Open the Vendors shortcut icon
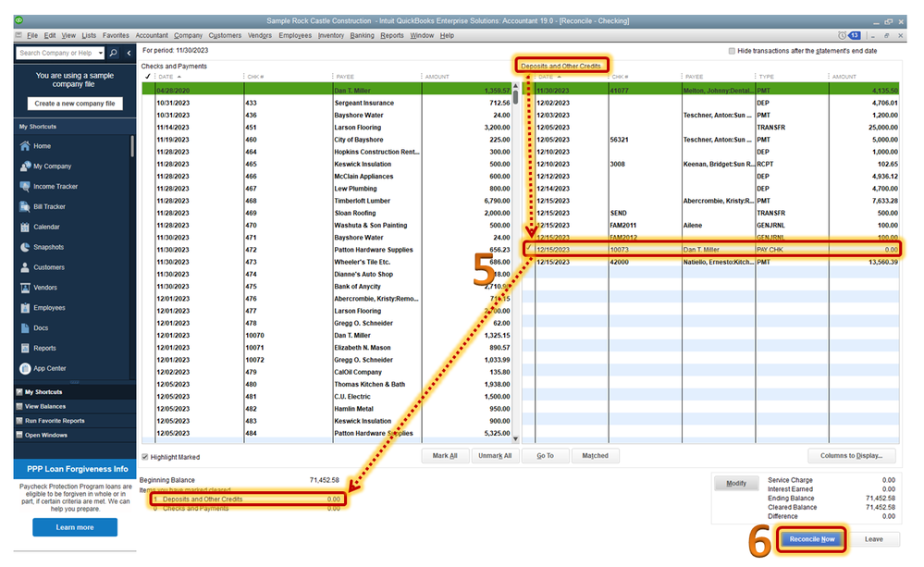The height and width of the screenshot is (567, 924). click(x=25, y=288)
